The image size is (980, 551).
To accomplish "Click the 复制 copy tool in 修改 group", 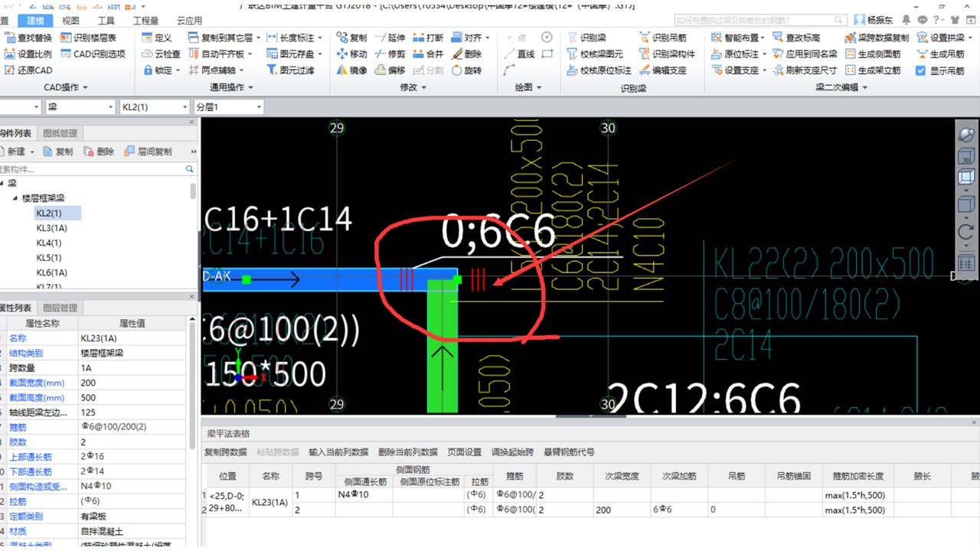I will coord(351,37).
